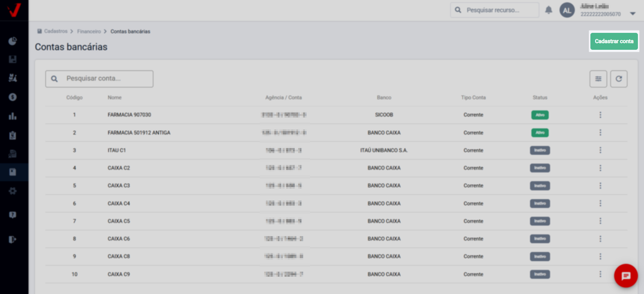Open actions menu for FARMACIA 907030 row
The image size is (644, 294).
click(600, 115)
